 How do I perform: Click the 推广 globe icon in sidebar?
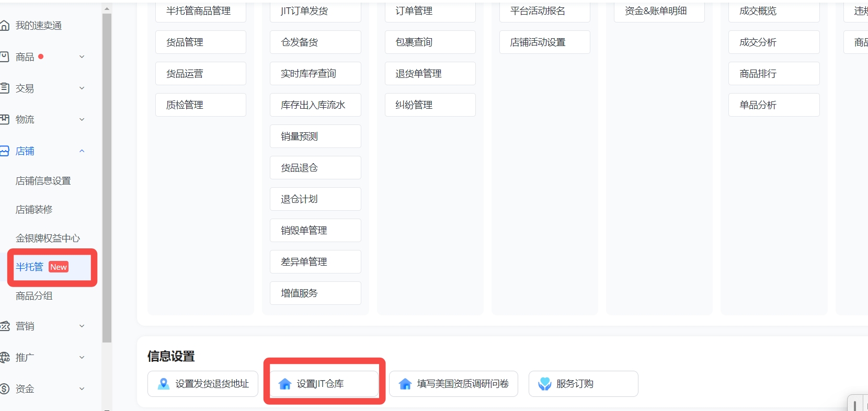pyautogui.click(x=5, y=358)
